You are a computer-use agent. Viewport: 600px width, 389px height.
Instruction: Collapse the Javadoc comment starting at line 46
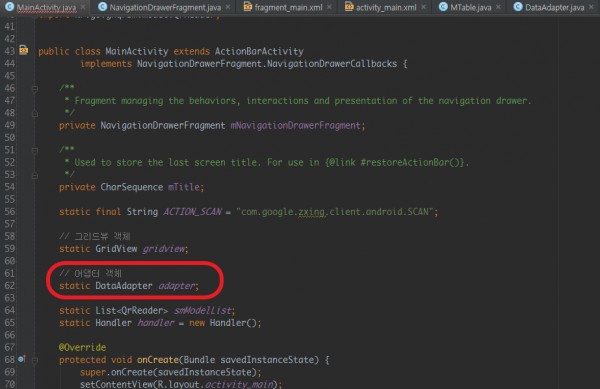[34, 89]
